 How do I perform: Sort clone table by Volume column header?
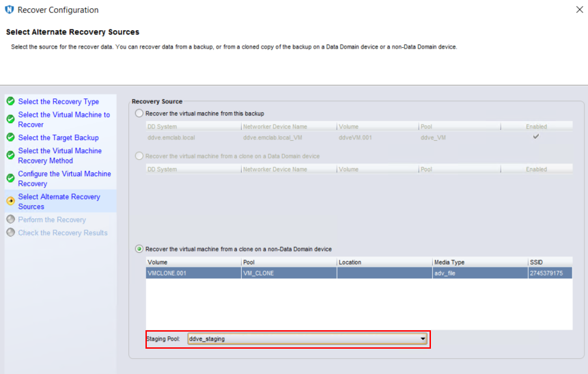193,262
